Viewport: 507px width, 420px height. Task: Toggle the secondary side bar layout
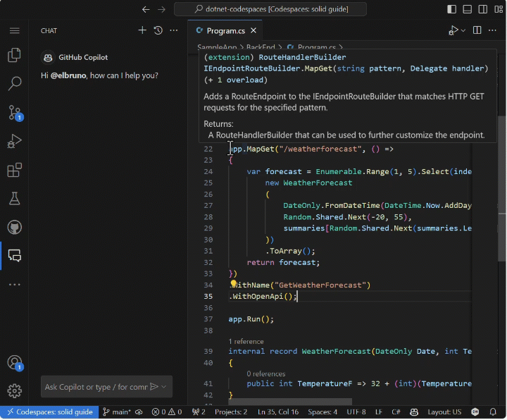click(483, 9)
